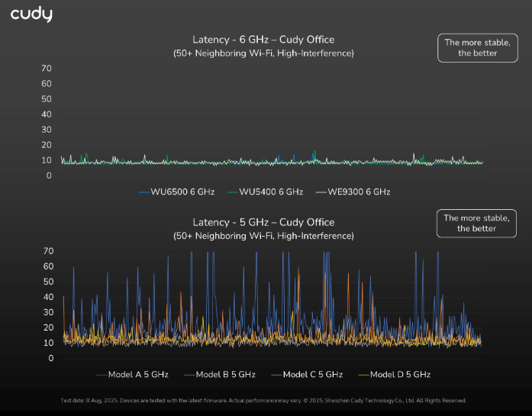Viewport: 532px width, 416px height.
Task: Click the Cudy logo
Action: 31,15
